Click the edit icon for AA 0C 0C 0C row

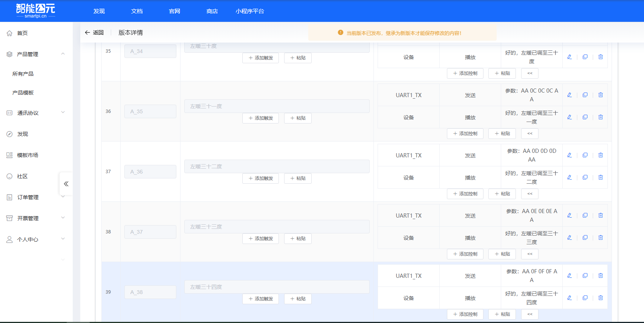coord(569,95)
